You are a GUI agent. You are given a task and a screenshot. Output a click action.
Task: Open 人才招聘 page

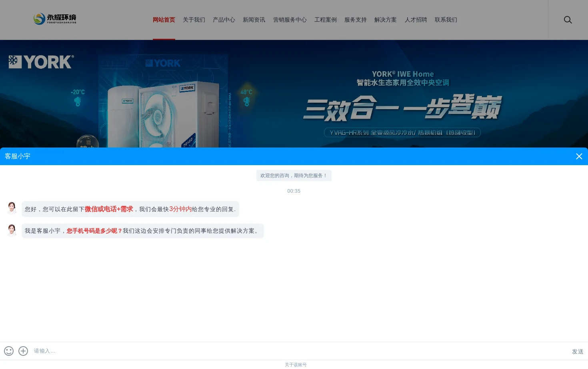[x=416, y=20]
